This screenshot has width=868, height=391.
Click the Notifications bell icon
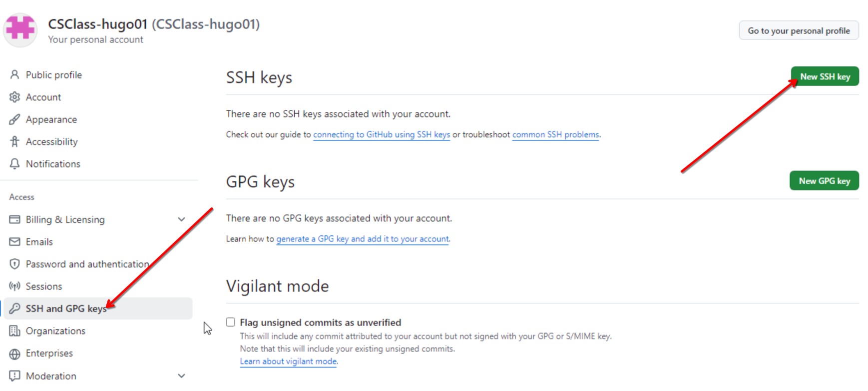[x=15, y=164]
